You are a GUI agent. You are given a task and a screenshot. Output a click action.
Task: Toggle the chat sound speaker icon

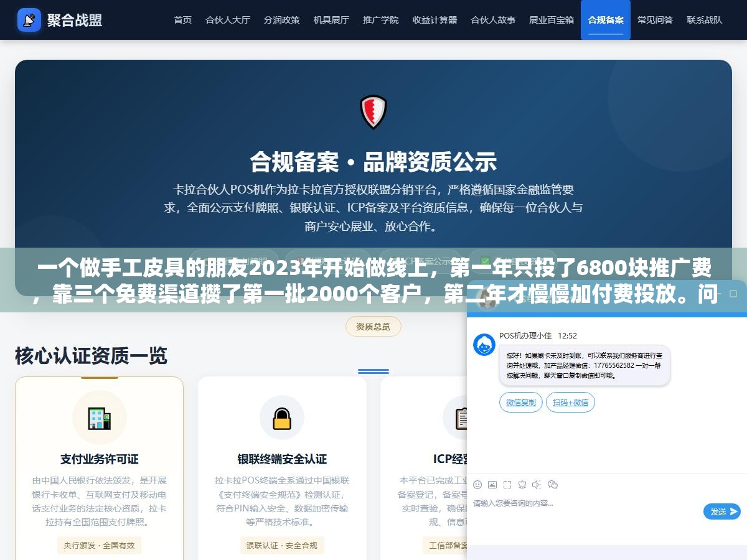coord(537,484)
